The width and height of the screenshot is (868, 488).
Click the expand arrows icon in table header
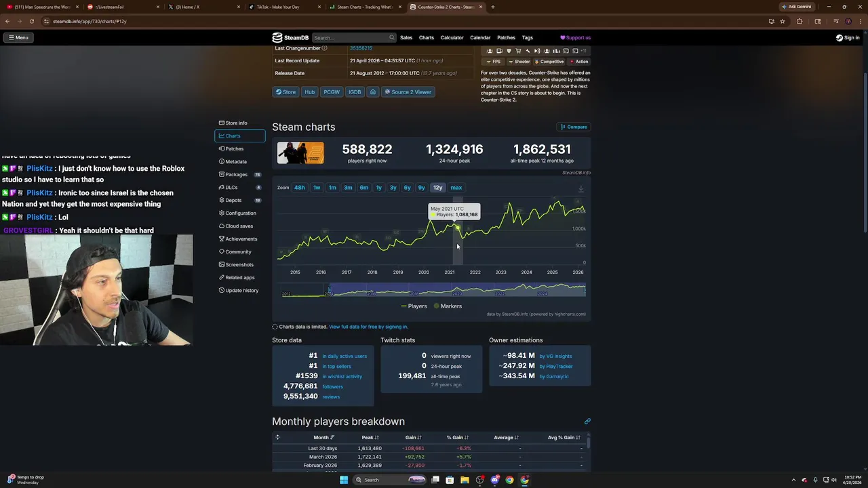pyautogui.click(x=277, y=437)
